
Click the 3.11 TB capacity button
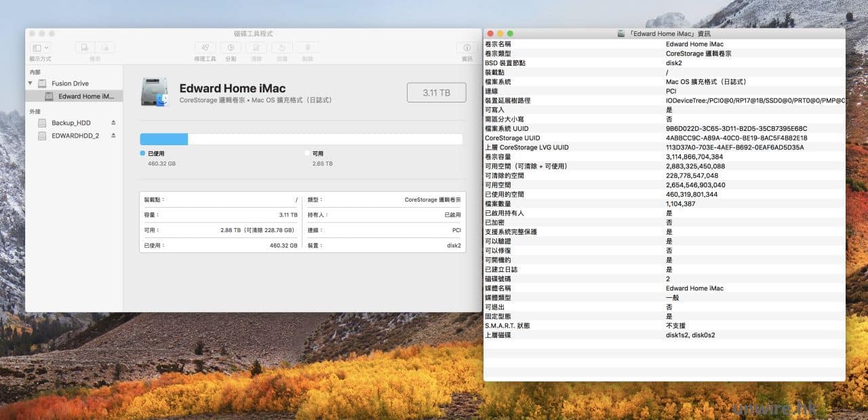point(436,93)
